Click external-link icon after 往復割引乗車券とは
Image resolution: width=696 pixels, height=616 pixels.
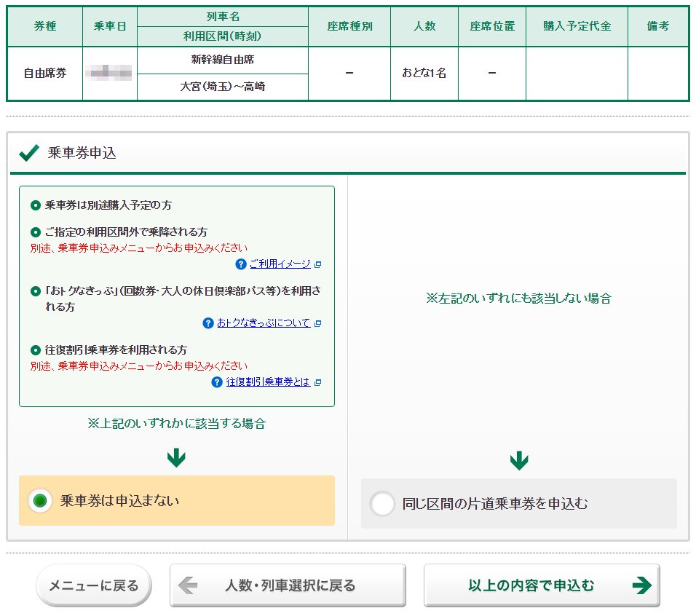pos(317,382)
